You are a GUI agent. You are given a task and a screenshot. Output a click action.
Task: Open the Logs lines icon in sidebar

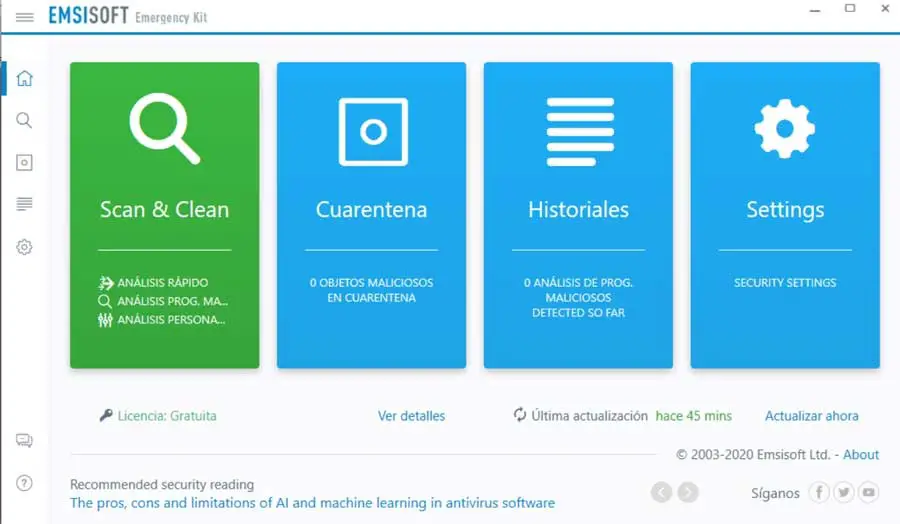(24, 204)
